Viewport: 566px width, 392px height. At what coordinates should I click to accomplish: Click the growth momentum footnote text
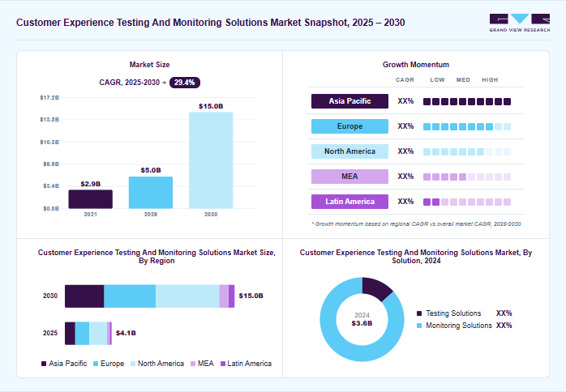[x=416, y=224]
